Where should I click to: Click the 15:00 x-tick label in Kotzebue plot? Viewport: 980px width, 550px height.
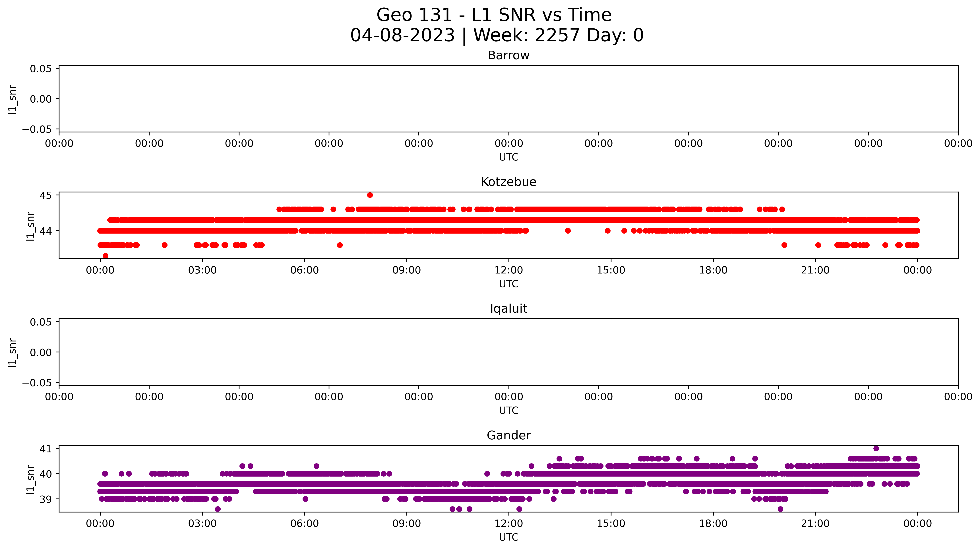[611, 270]
